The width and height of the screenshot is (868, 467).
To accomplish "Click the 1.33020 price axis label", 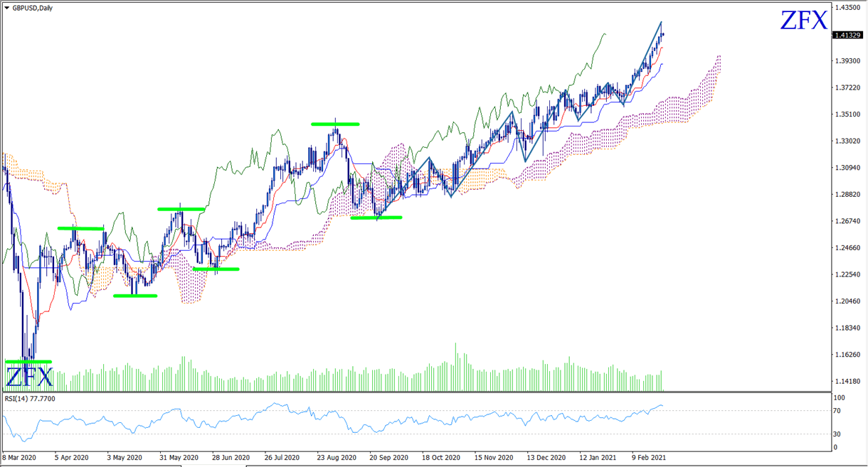I will tap(850, 141).
